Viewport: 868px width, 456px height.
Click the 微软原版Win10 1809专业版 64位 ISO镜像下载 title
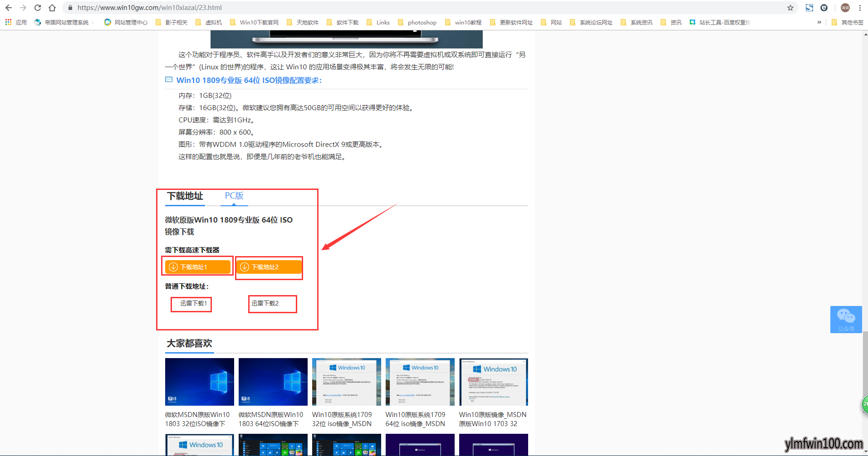(229, 226)
